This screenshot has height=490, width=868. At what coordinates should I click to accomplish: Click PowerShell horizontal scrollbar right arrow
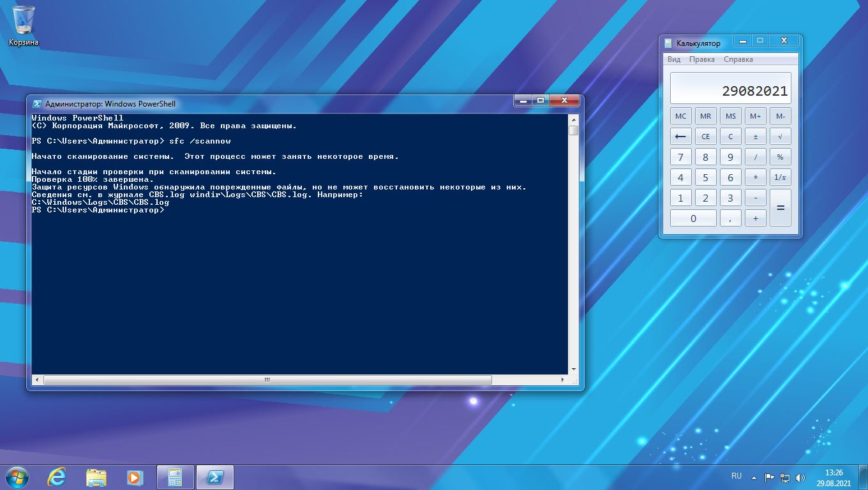pyautogui.click(x=562, y=380)
